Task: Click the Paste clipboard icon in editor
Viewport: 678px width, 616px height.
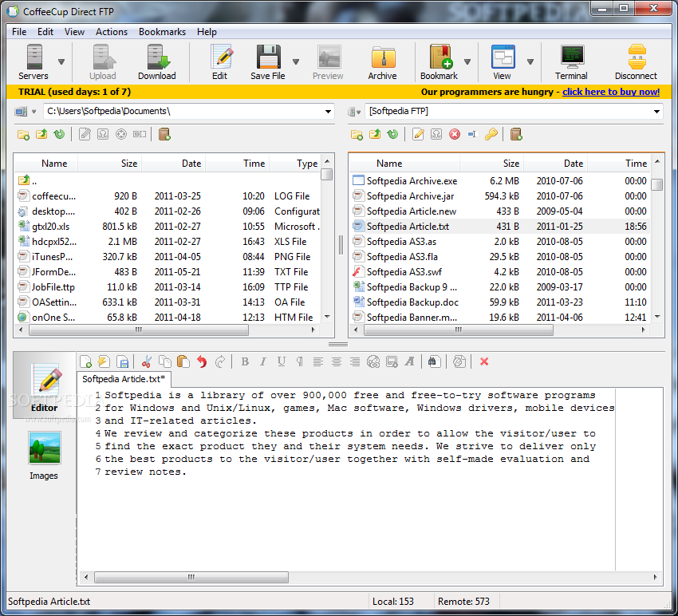Action: click(183, 361)
